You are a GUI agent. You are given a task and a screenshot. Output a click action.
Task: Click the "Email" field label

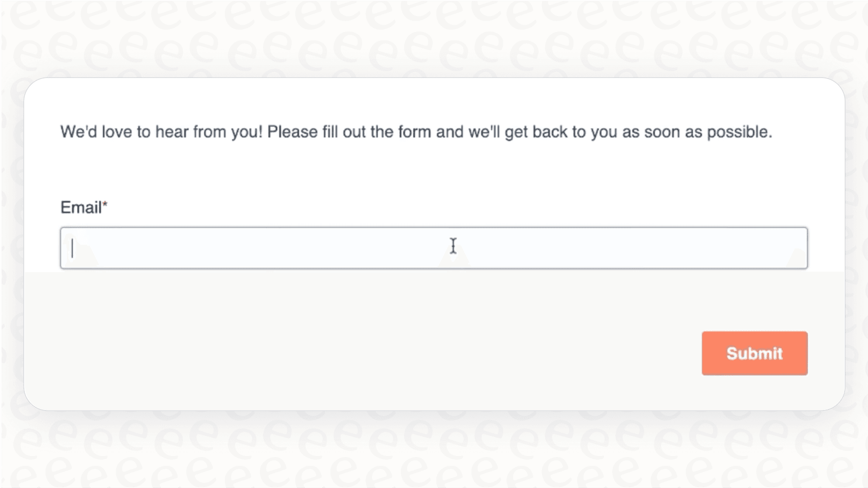pyautogui.click(x=81, y=208)
